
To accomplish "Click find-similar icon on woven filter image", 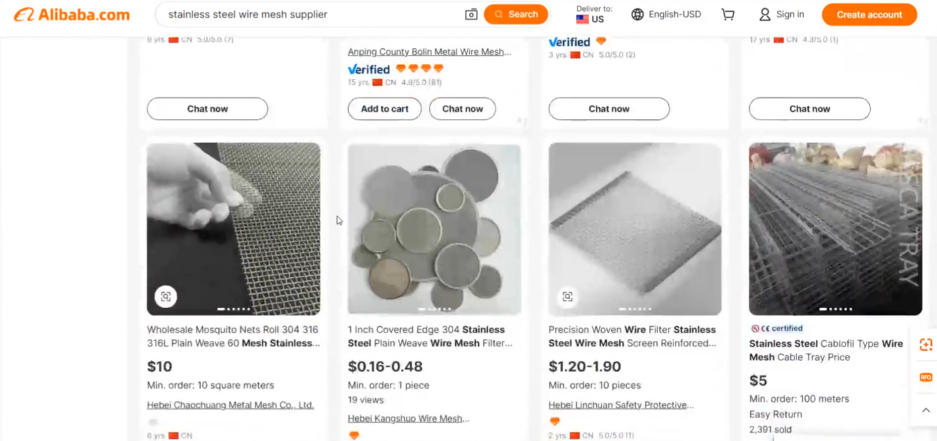I will click(x=567, y=296).
